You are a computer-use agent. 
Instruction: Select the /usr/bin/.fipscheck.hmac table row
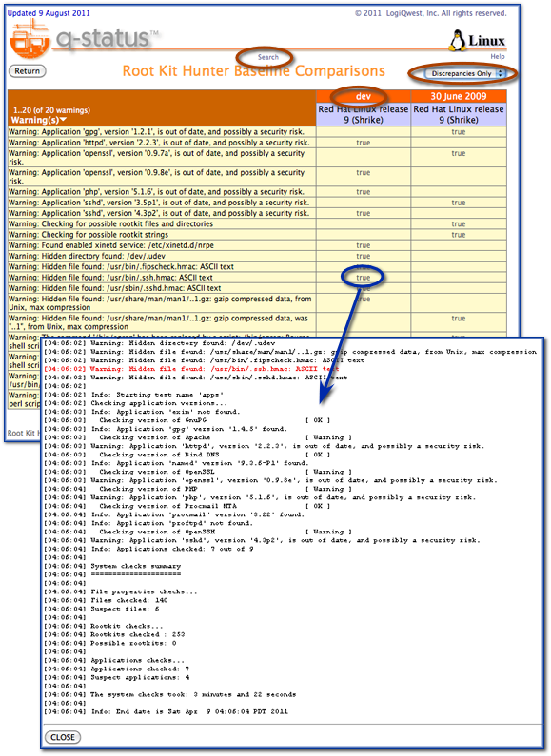click(257, 266)
